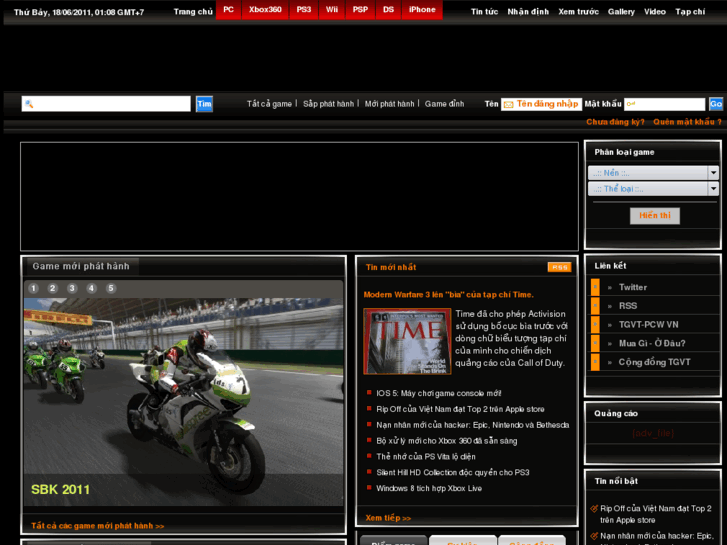
Task: Open the DS platform tab
Action: click(389, 10)
